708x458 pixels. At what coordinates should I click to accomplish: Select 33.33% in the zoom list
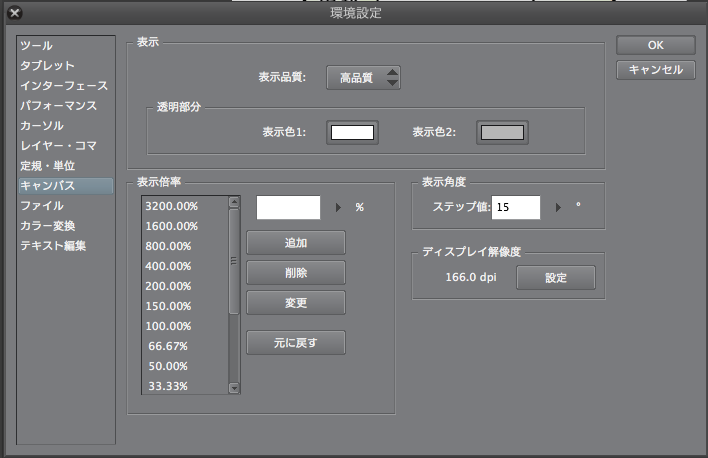point(185,386)
